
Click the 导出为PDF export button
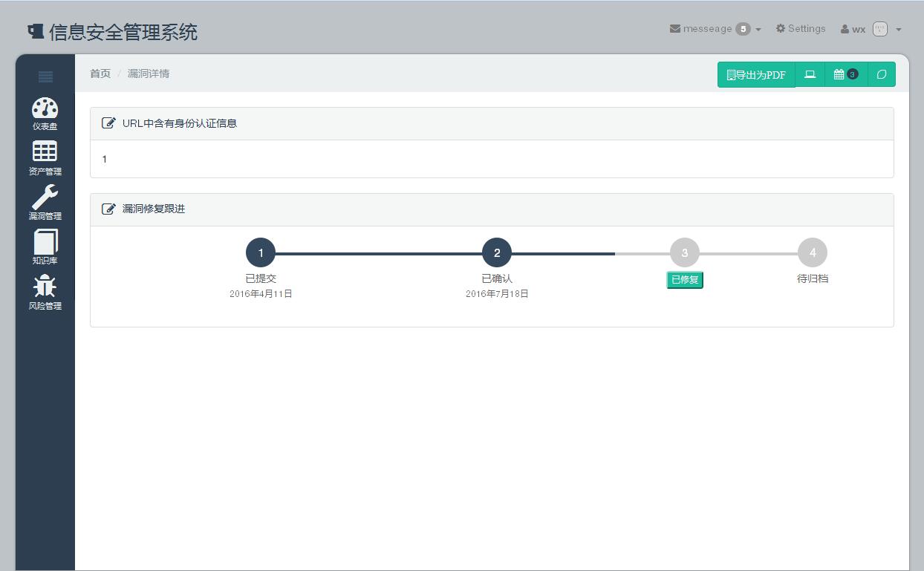pyautogui.click(x=756, y=74)
